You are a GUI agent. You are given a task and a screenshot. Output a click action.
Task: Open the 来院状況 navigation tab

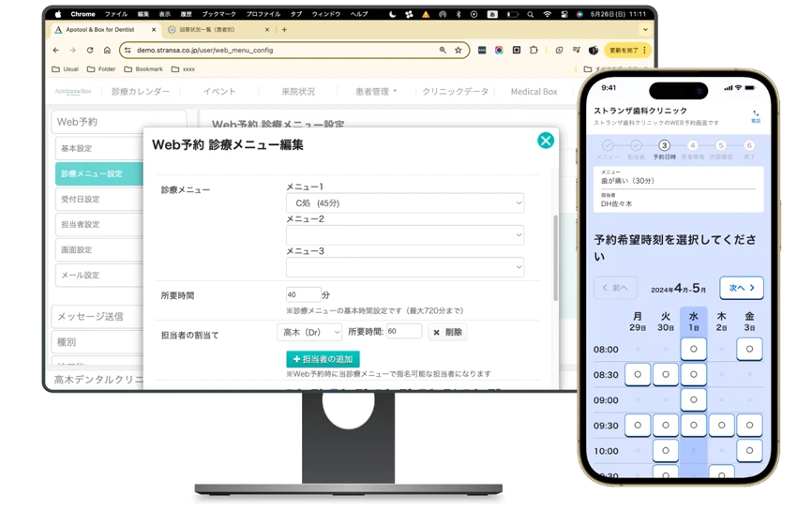(x=298, y=92)
